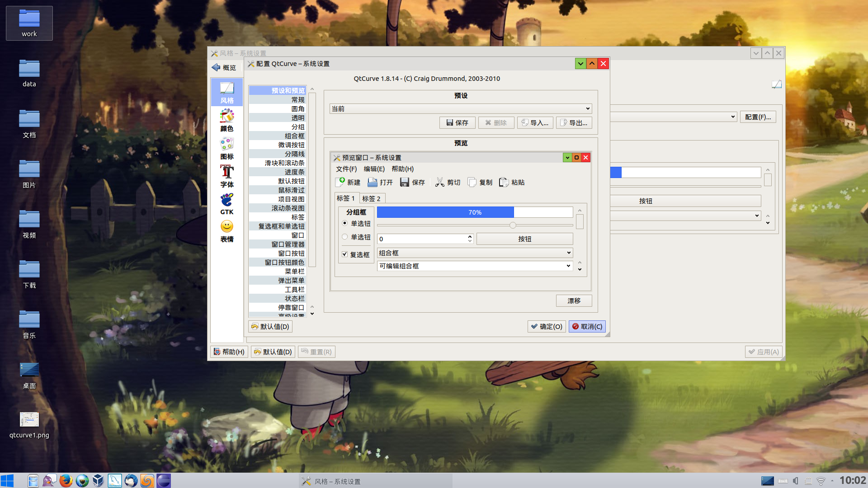Open the 颜色 (Colors) category
This screenshot has height=488, width=868.
tap(227, 120)
